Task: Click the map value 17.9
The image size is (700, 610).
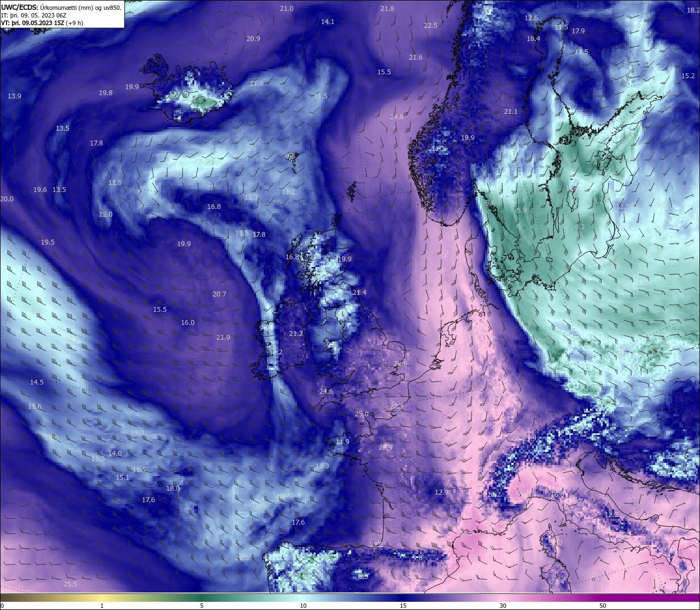Action: tap(578, 31)
